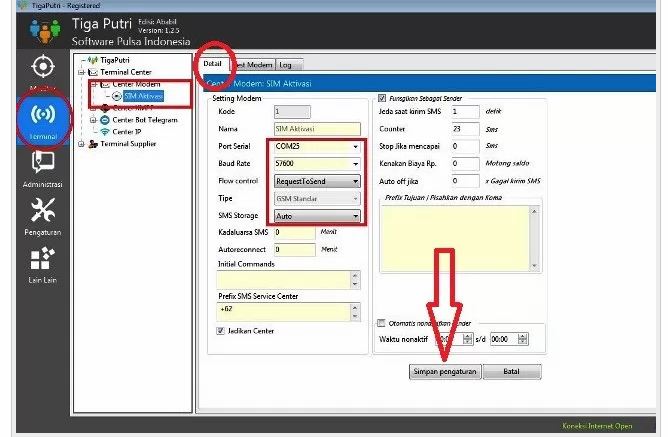Open the Terminal section in sidebar
Image resolution: width=668 pixels, height=437 pixels.
point(43,121)
